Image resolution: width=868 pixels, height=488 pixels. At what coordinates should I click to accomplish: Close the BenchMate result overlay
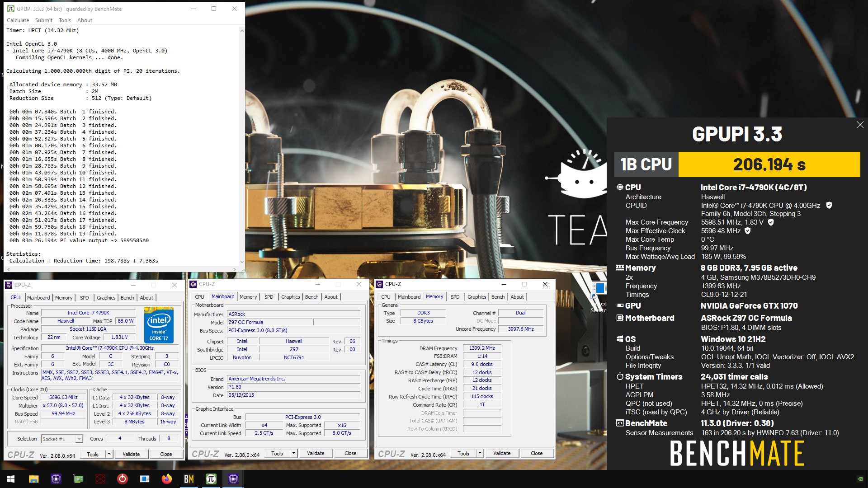860,125
